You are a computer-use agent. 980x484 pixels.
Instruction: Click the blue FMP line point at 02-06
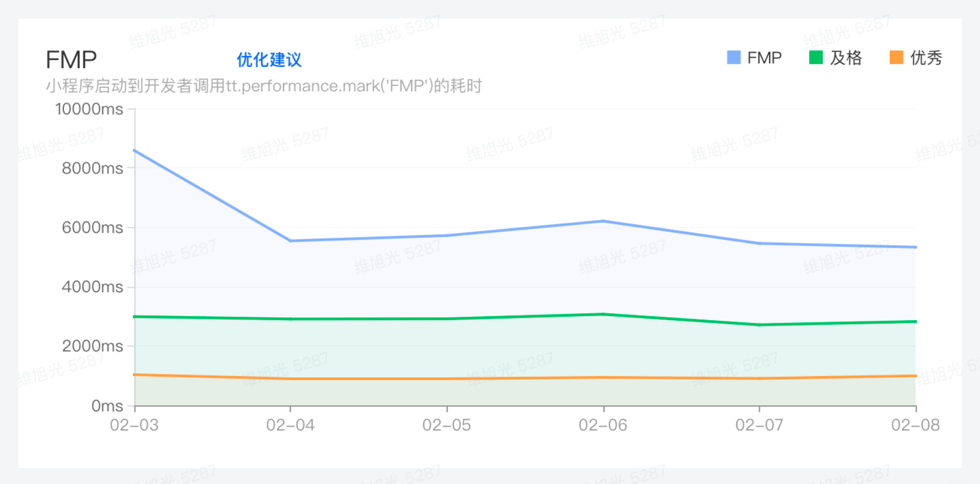point(604,221)
